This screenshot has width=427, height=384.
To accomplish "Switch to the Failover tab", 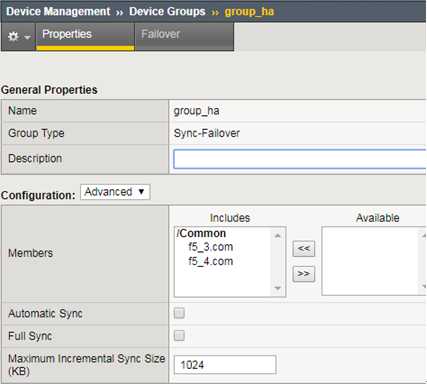I will tap(161, 34).
